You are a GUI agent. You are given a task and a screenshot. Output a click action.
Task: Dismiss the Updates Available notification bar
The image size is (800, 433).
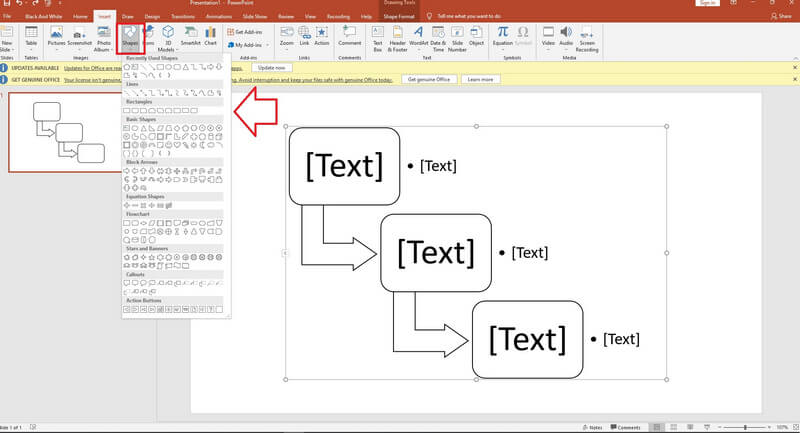tap(795, 67)
